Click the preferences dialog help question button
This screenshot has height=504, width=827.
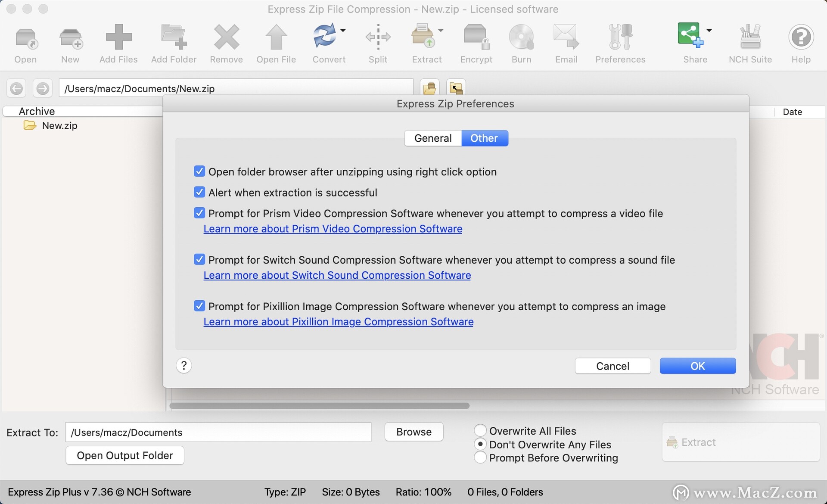[184, 366]
